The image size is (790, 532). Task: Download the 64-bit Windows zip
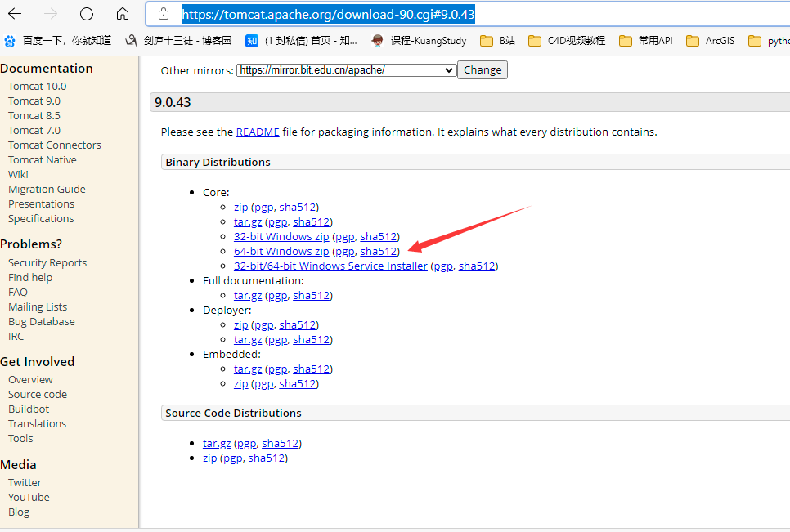click(x=281, y=251)
